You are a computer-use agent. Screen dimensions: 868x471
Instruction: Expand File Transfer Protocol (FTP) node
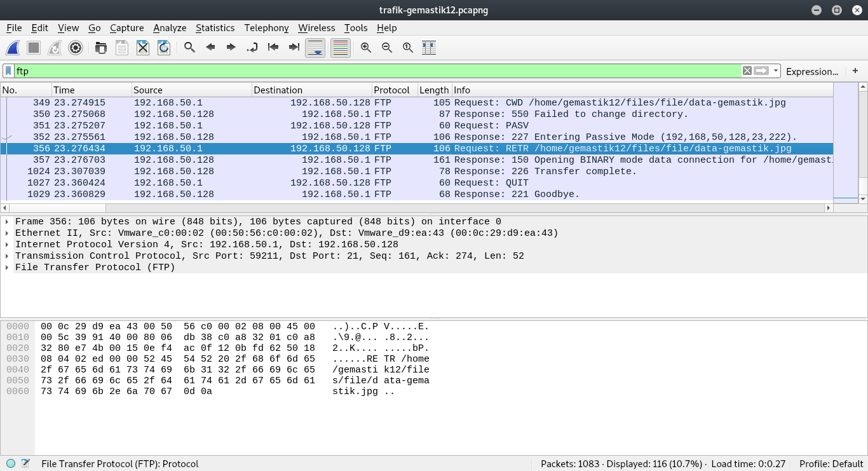click(7, 268)
